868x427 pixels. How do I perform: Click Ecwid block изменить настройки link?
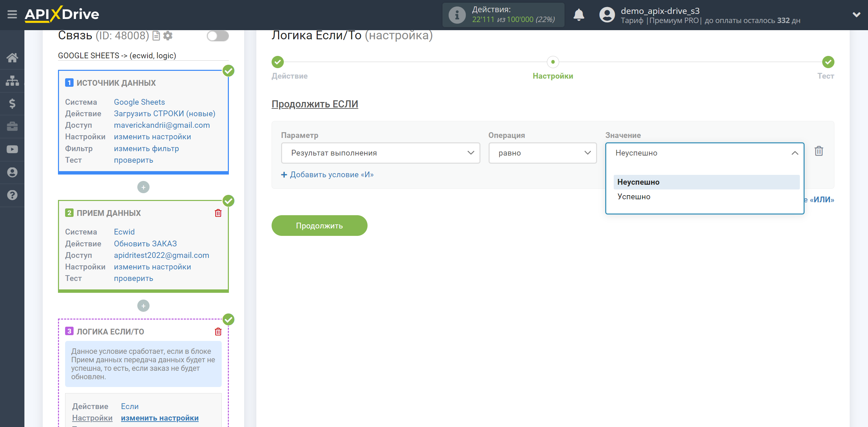[152, 267]
